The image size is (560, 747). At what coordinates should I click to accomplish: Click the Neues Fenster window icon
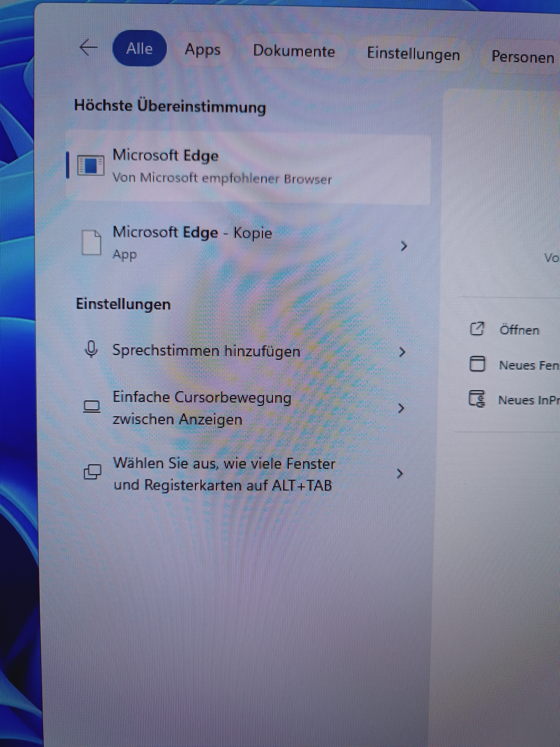coord(477,364)
